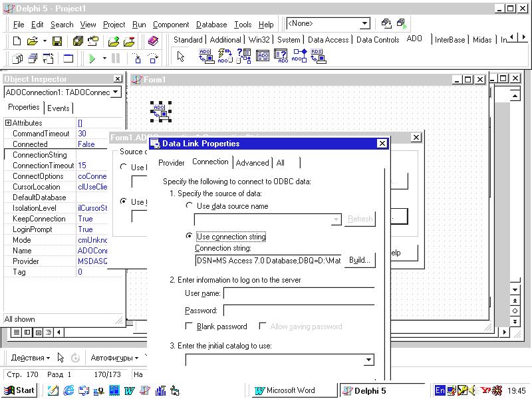Open the Help contents book icon
This screenshot has width=532, height=399.
(x=153, y=41)
